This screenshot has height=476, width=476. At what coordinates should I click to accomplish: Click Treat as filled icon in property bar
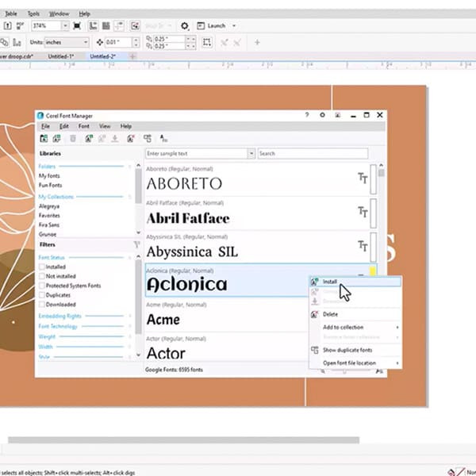tap(207, 42)
